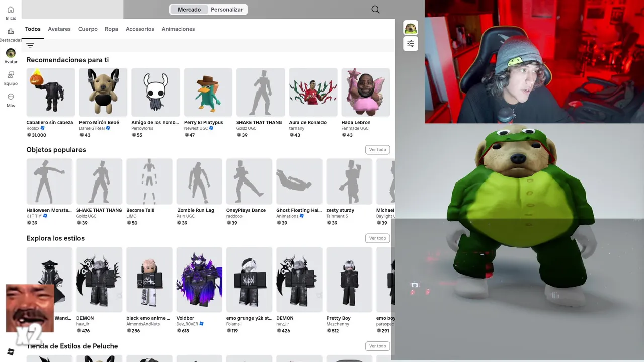Open Voidbor style thumbnail
Image resolution: width=644 pixels, height=362 pixels.
pos(199,280)
